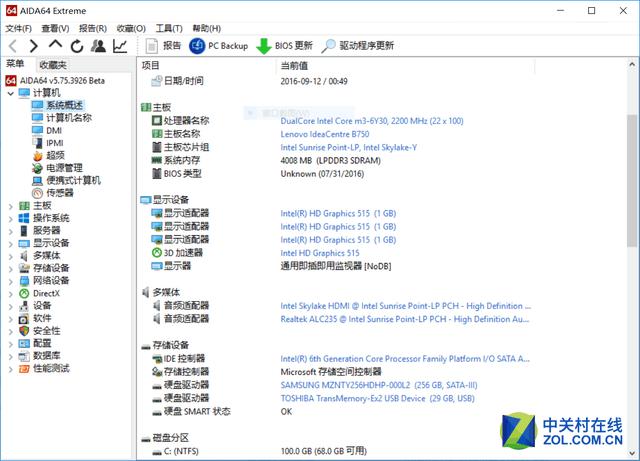
Task: Open the 帮助(H) menu
Action: 207,28
